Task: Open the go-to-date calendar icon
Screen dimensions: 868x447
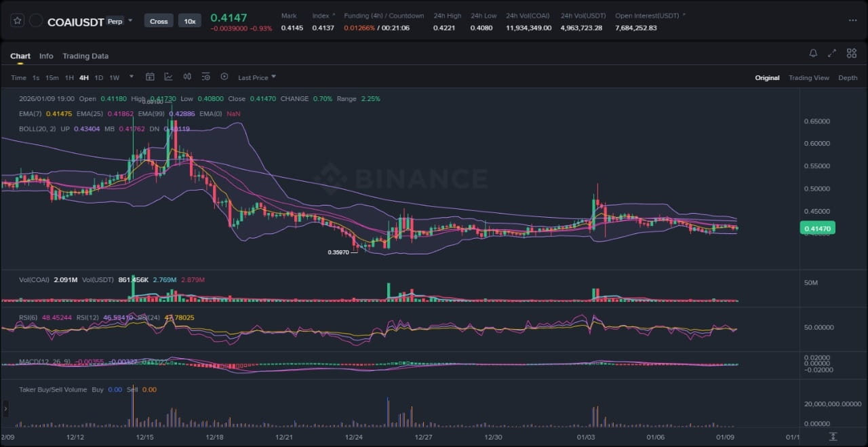Action: (x=151, y=77)
